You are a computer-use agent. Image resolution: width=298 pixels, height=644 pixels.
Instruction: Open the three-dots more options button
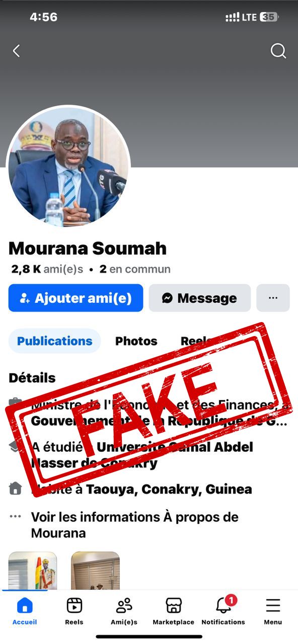pyautogui.click(x=273, y=298)
